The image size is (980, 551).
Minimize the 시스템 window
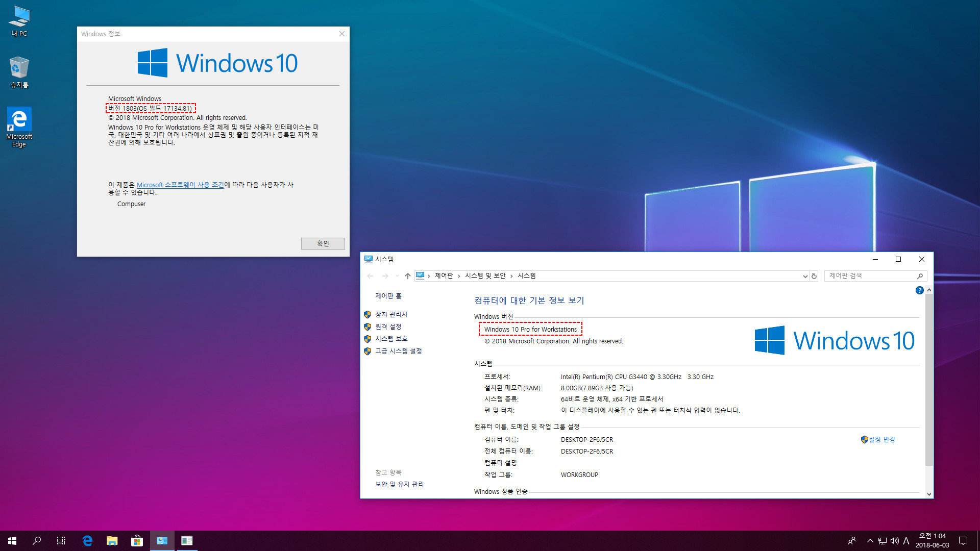point(875,259)
